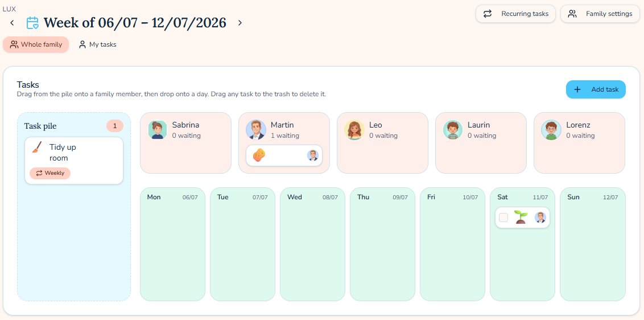644x320 pixels.
Task: Click the Sabrina name label
Action: [185, 125]
